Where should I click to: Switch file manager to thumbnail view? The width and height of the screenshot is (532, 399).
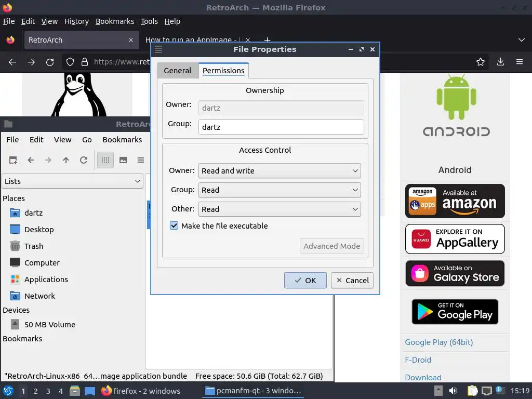(x=123, y=160)
